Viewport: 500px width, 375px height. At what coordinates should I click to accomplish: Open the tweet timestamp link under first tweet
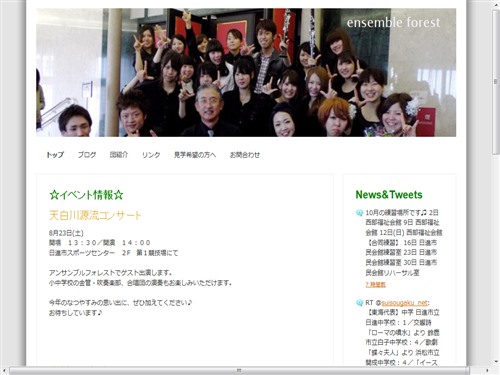click(375, 285)
